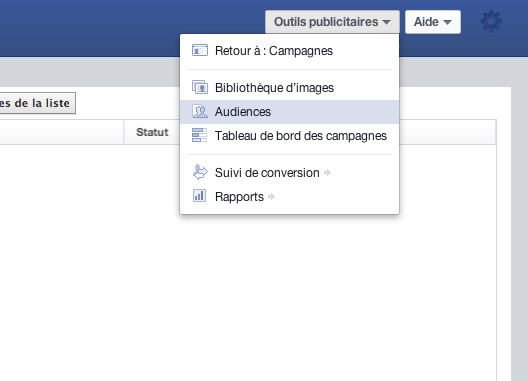Open Rapports from the menu
This screenshot has width=528, height=381.
[x=290, y=197]
